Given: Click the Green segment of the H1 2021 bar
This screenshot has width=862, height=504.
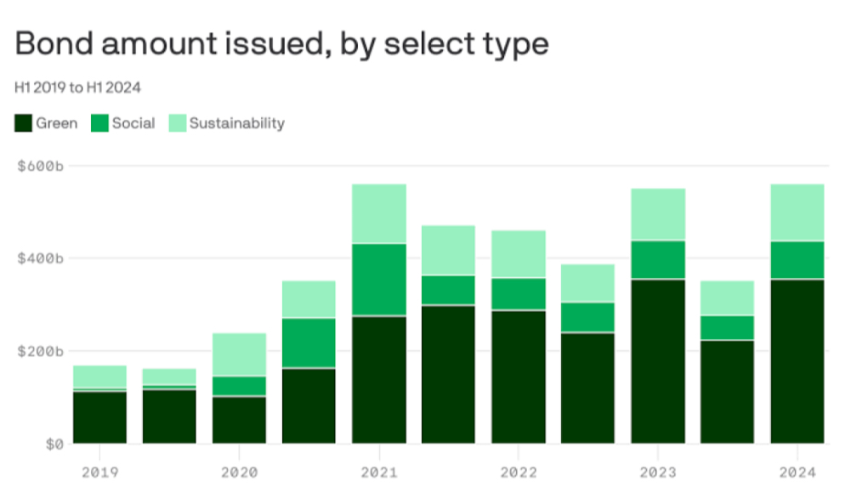Looking at the screenshot, I should pos(378,379).
